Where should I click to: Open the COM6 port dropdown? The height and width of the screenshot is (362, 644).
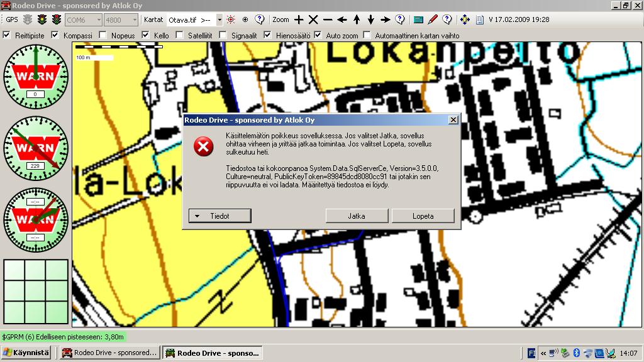(x=97, y=20)
